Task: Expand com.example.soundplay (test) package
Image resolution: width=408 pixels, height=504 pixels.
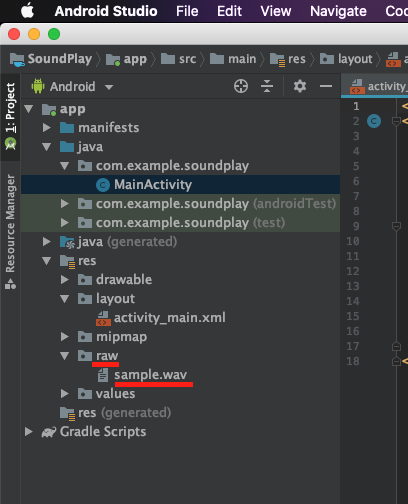Action: (65, 223)
